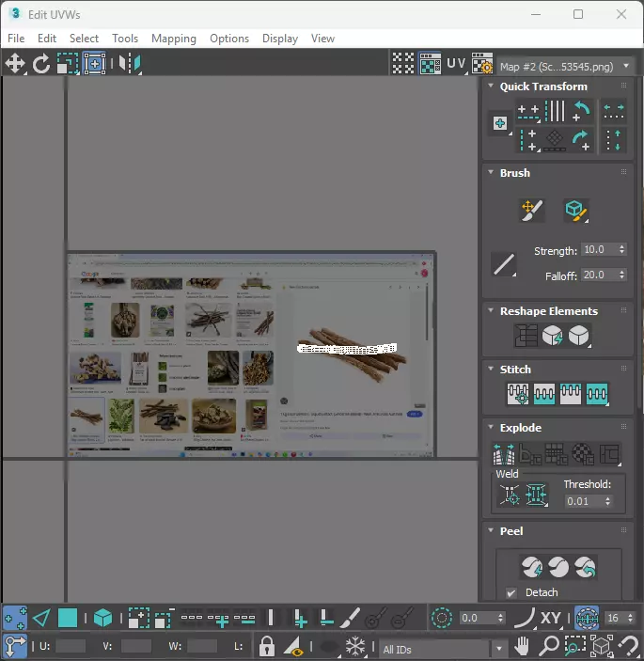Click the Zoom magnifier tool

click(x=549, y=645)
